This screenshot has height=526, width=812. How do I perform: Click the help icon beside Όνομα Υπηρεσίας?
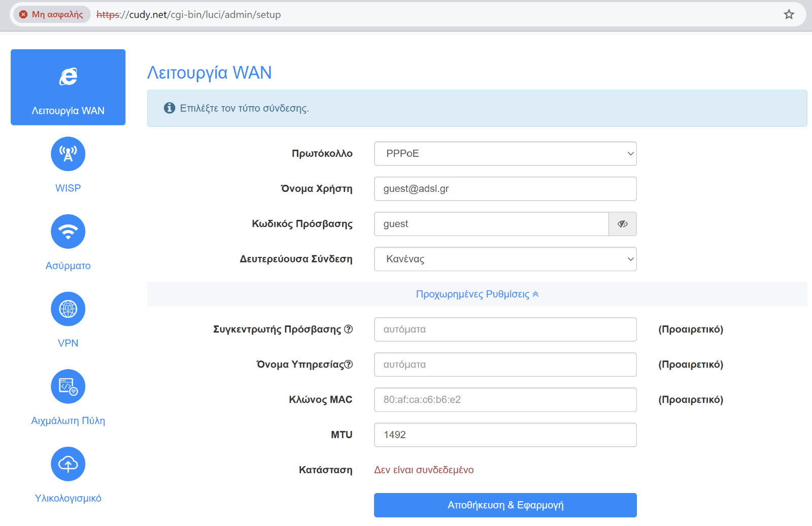click(x=349, y=364)
